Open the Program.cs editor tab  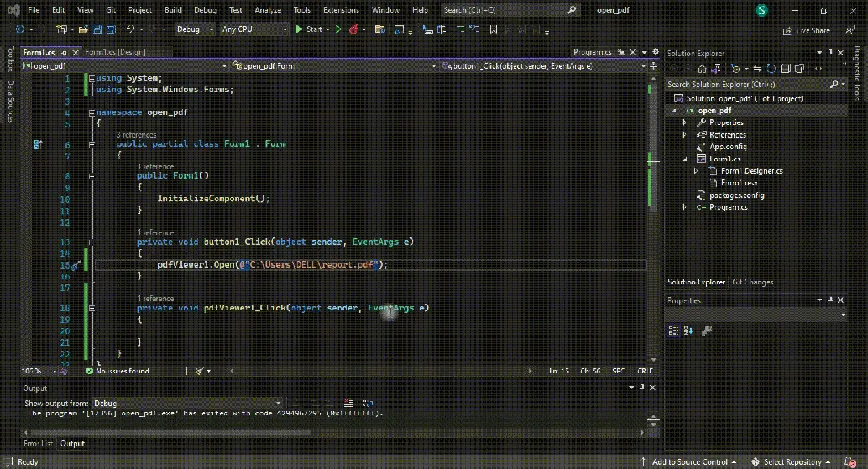tap(592, 53)
